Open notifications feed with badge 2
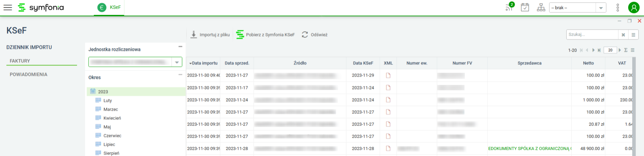The height and width of the screenshot is (156, 644). point(509,7)
